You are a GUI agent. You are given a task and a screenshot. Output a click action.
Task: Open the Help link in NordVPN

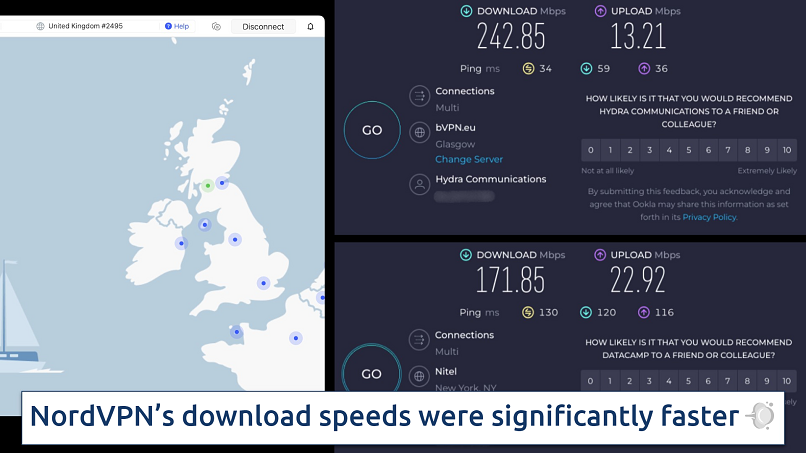tap(177, 27)
